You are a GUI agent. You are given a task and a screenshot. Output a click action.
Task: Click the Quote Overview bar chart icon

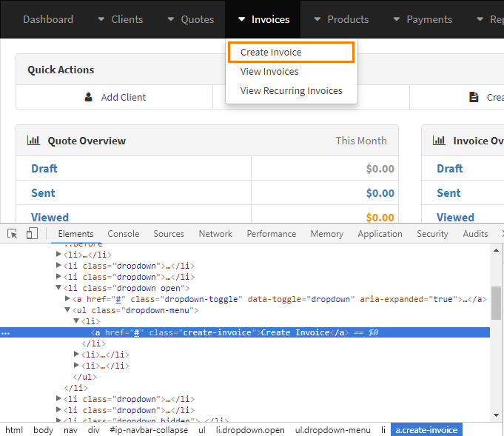pos(33,141)
